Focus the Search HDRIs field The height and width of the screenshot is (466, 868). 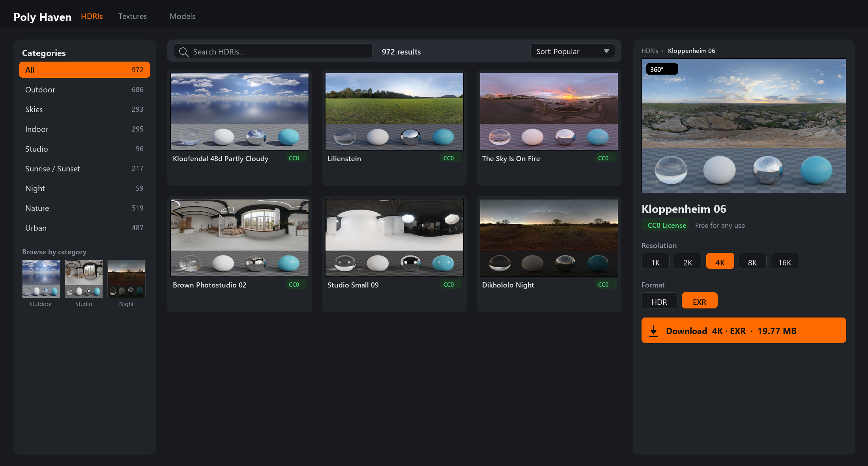tap(273, 51)
